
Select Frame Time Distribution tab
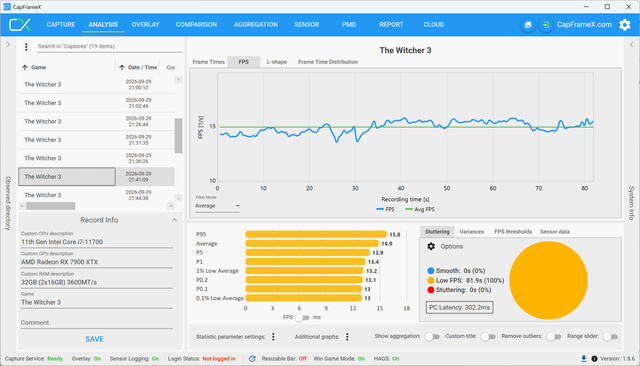click(x=328, y=62)
